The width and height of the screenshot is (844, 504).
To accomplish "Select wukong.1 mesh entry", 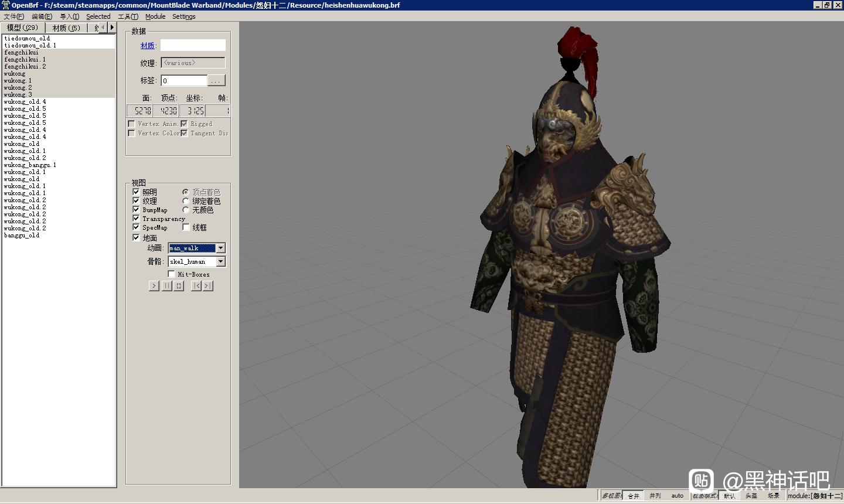I will (x=59, y=80).
